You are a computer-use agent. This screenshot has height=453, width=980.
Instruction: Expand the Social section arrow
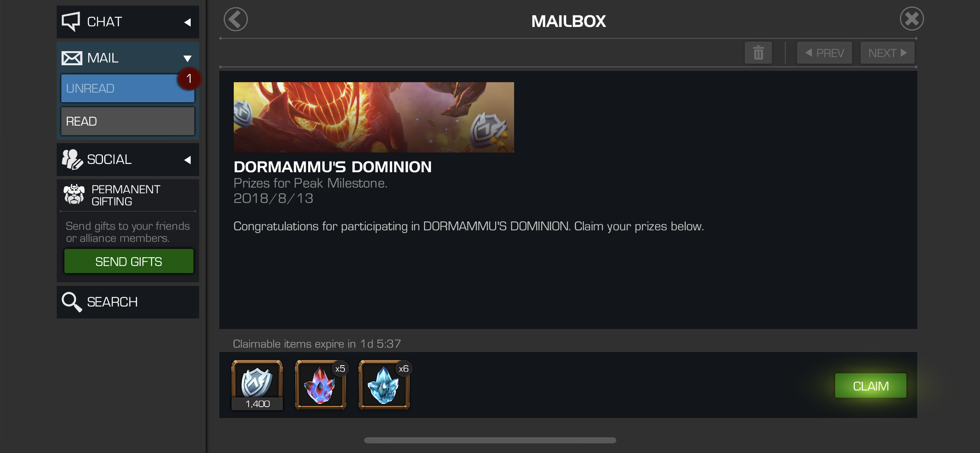click(x=187, y=160)
